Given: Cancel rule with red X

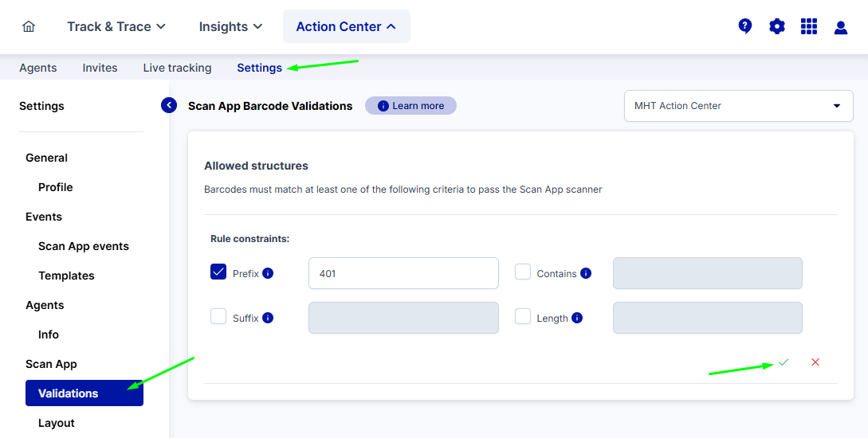Looking at the screenshot, I should point(815,362).
